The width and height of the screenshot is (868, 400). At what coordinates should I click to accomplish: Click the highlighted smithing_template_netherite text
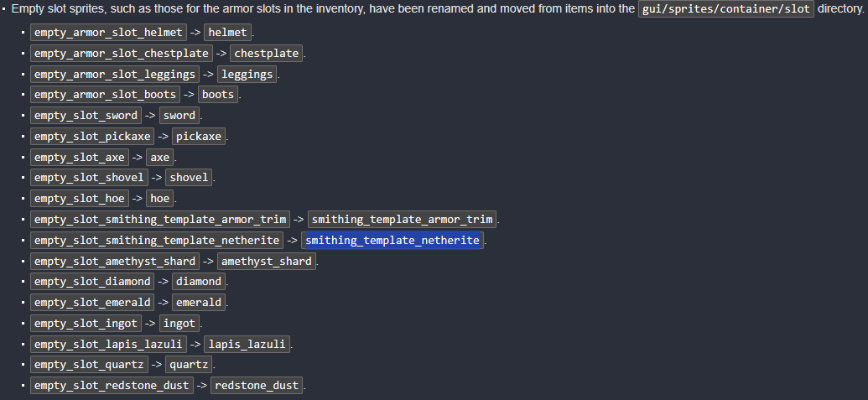coord(392,240)
